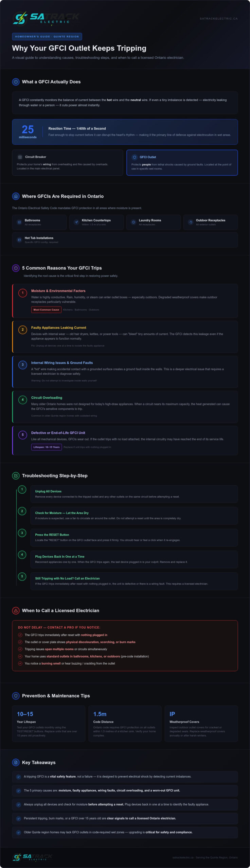
Task: Select the Homeowner's Guide Quinte Region badge
Action: pyautogui.click(x=47, y=37)
